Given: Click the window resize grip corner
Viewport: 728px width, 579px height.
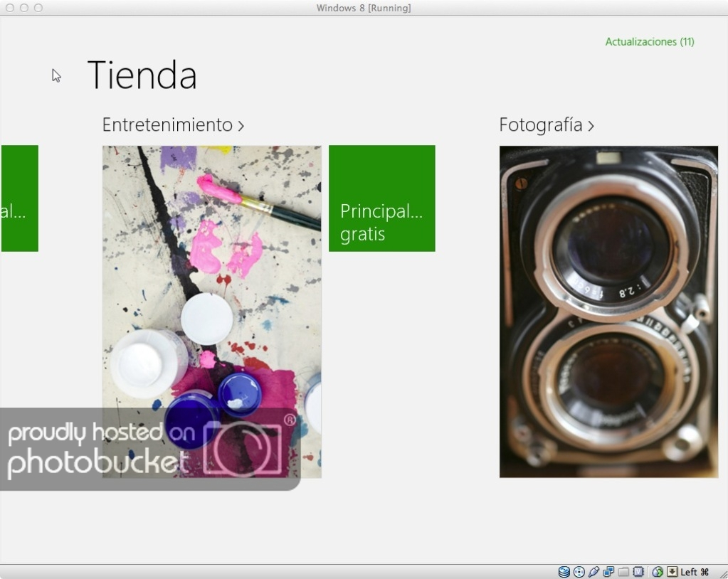Looking at the screenshot, I should tap(721, 573).
